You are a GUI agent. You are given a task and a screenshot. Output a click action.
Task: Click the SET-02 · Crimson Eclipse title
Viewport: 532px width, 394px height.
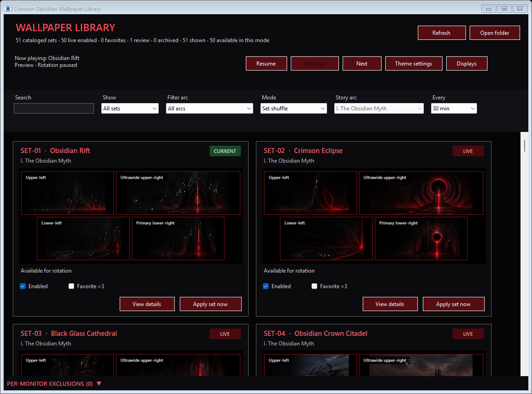pos(303,151)
